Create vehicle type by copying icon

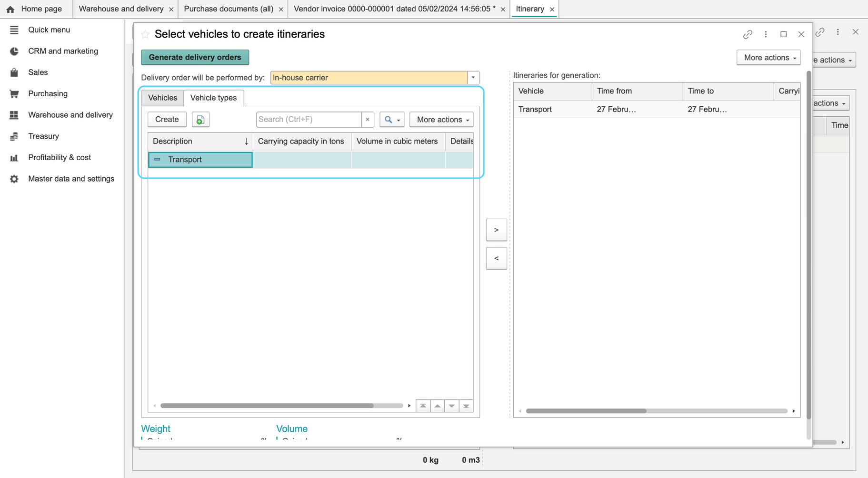pos(200,120)
